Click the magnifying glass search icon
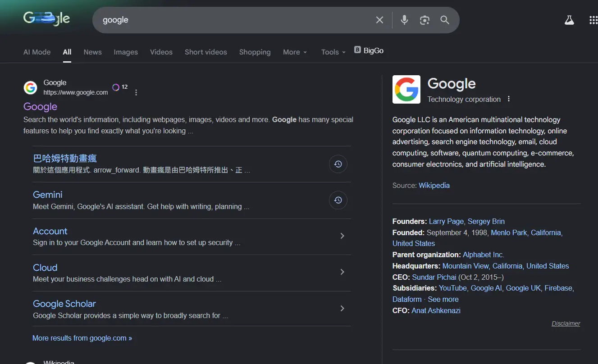The width and height of the screenshot is (598, 364). click(445, 20)
